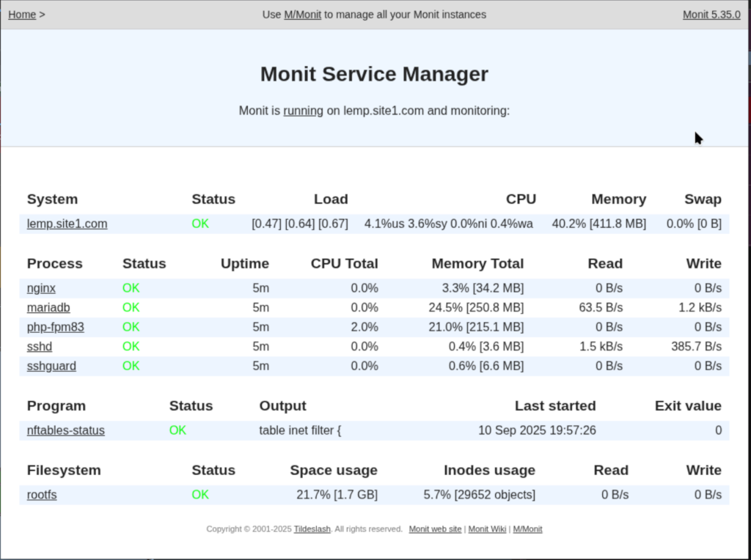Click mariadb write rate '1.2 kB/s'

coord(700,308)
